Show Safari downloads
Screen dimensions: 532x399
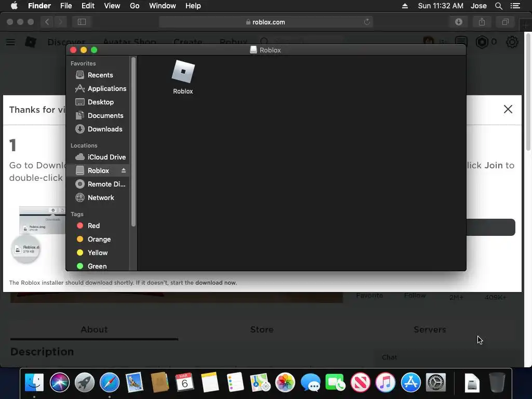459,22
